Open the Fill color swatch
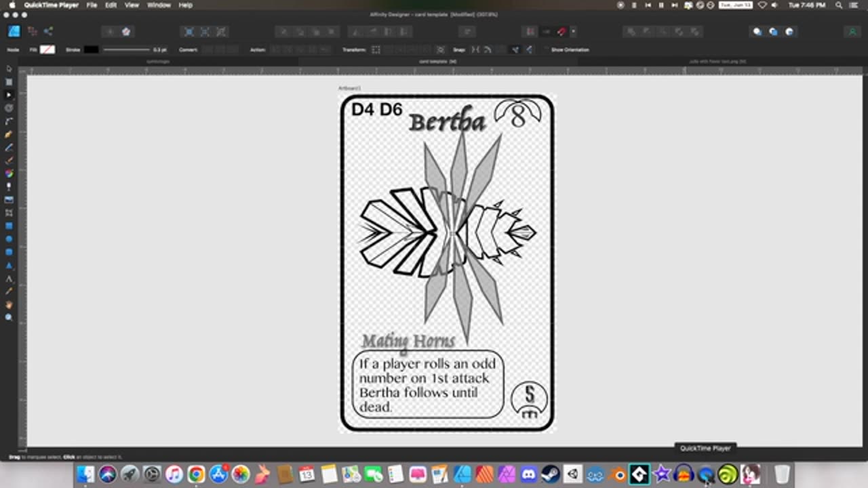Image resolution: width=868 pixels, height=488 pixels. (47, 49)
